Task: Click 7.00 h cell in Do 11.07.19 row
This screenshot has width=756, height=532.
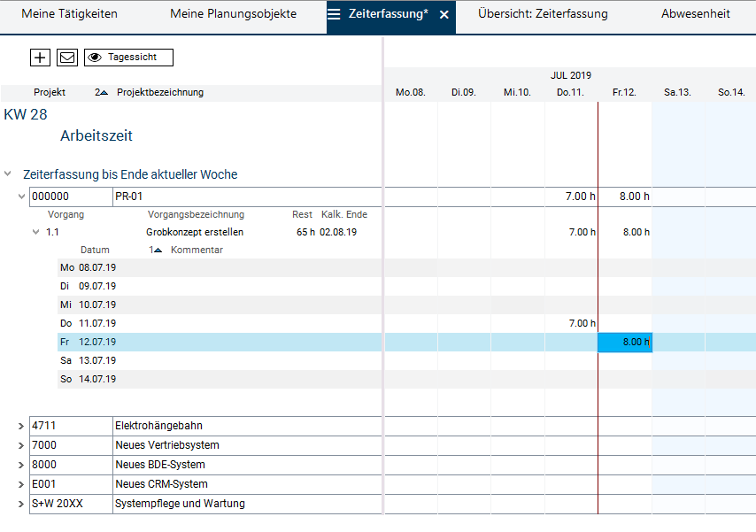Action: coord(582,323)
